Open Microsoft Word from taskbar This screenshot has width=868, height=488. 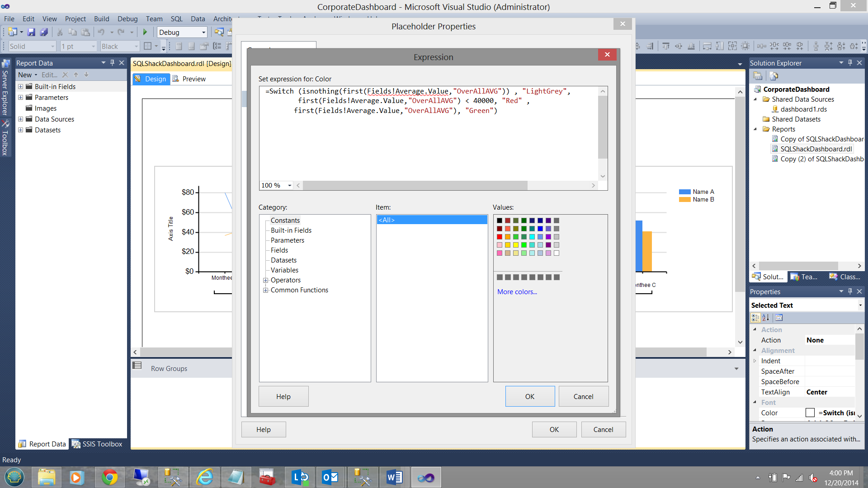coord(394,477)
